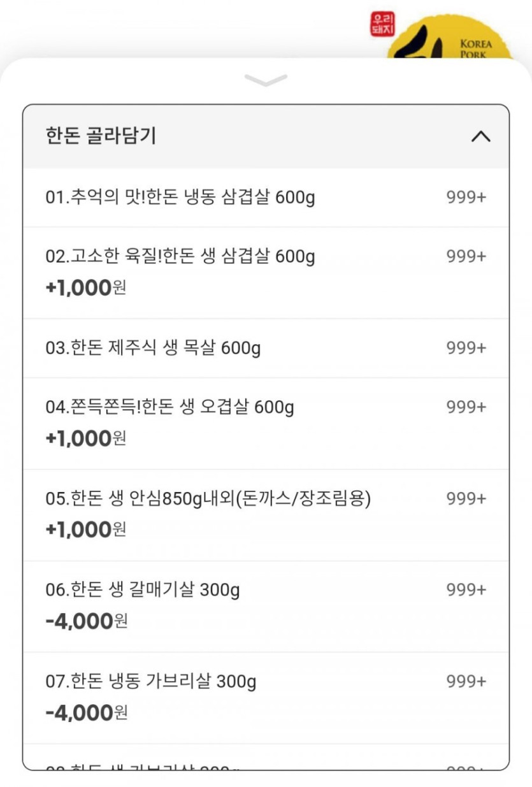Click the +1,000원 surcharge under option 04
Viewport: 532px width, 787px height.
click(86, 438)
